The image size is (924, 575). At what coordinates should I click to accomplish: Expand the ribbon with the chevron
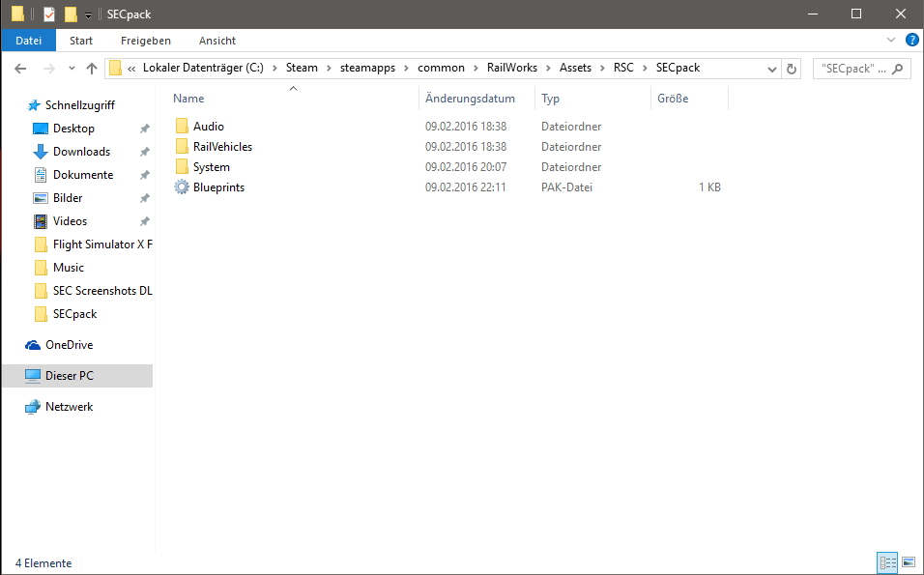point(890,40)
